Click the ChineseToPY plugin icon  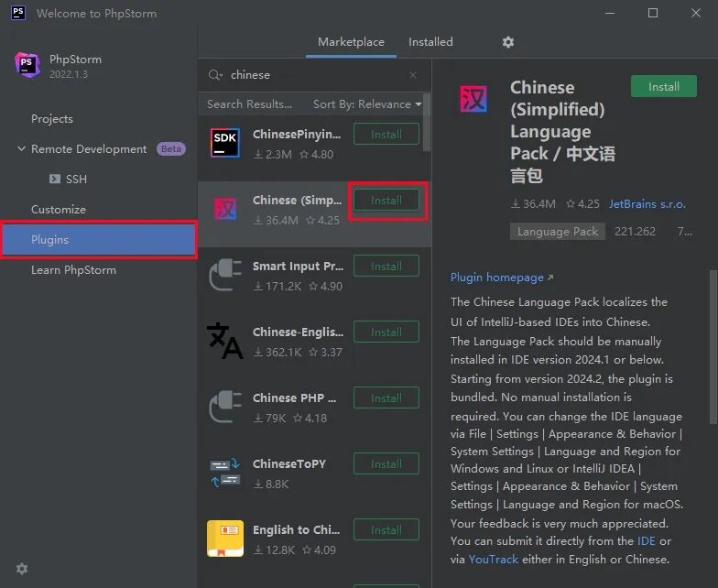pyautogui.click(x=225, y=473)
